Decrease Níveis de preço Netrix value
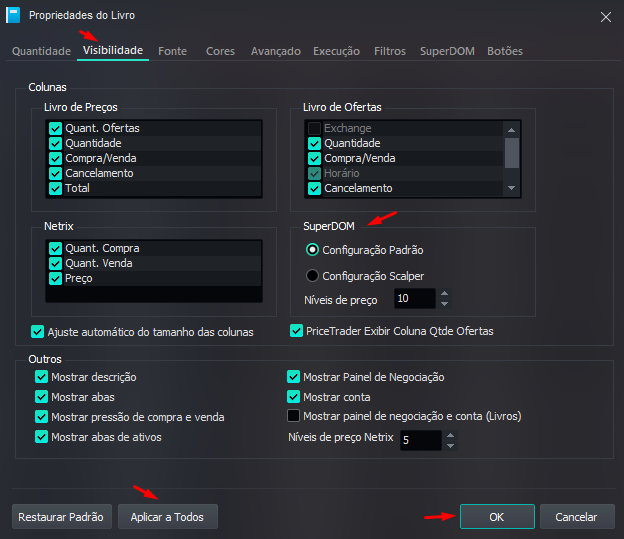The image size is (624, 539). (450, 445)
